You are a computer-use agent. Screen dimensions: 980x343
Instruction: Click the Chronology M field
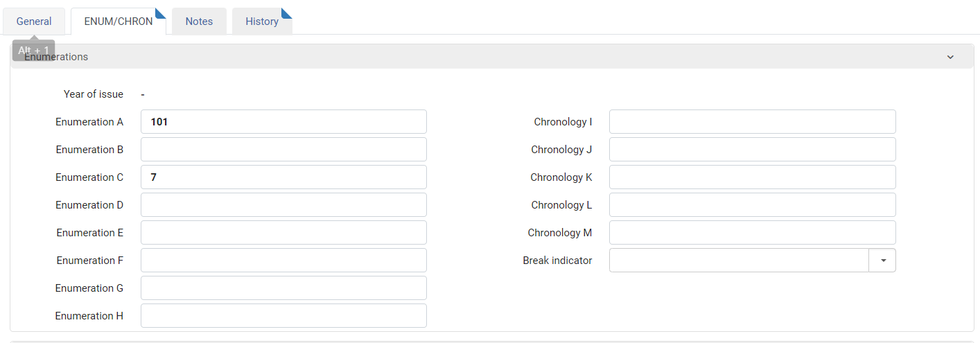[753, 233]
